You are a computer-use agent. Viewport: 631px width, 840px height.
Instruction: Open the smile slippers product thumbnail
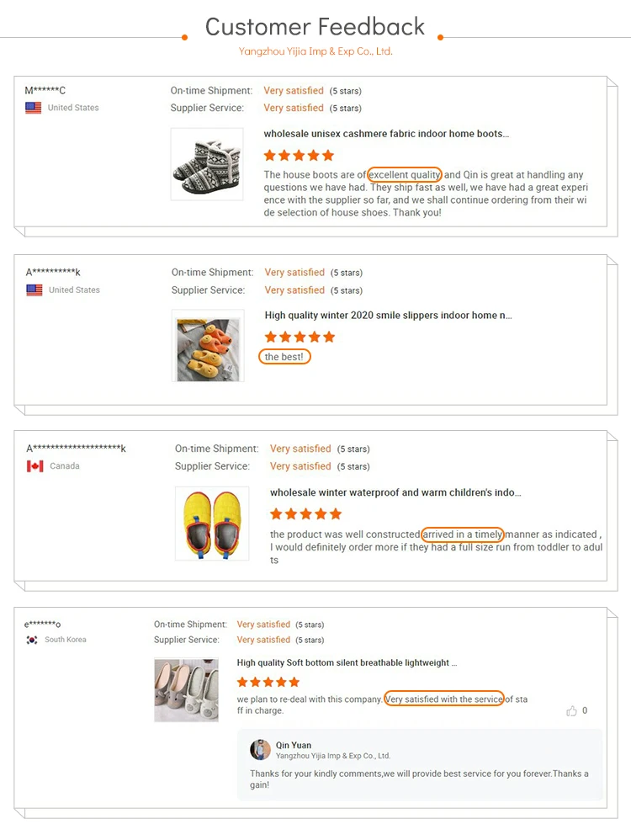(x=208, y=346)
